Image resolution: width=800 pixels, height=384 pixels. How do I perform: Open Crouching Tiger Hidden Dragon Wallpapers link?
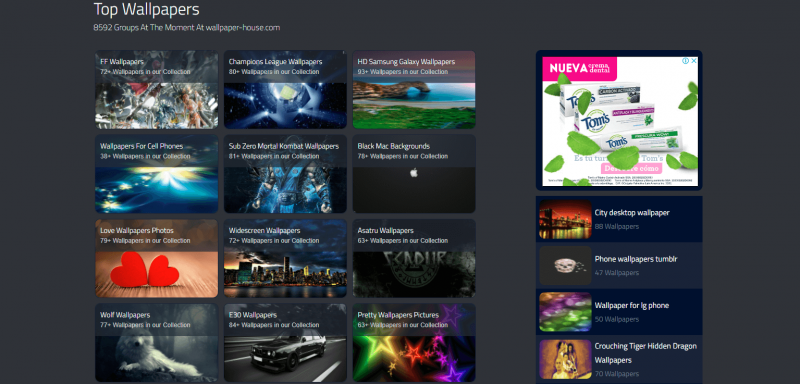(645, 353)
